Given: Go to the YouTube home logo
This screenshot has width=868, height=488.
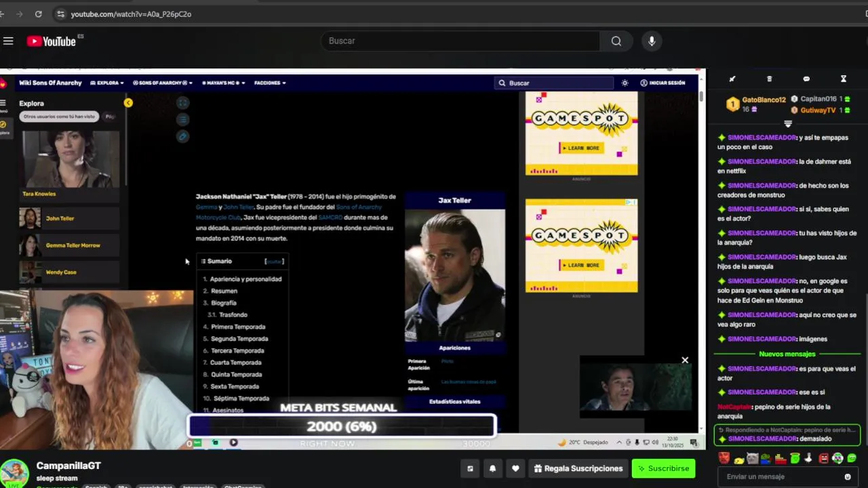Looking at the screenshot, I should (52, 41).
